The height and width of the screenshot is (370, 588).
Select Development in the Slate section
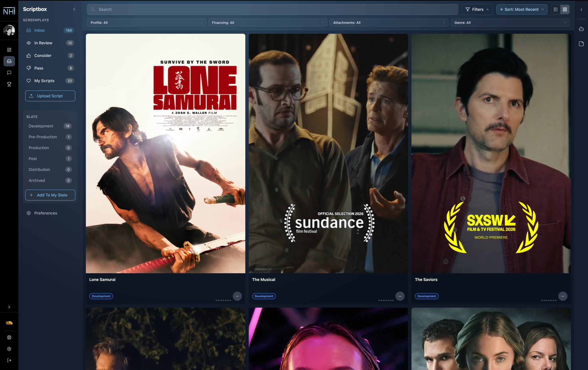click(50, 126)
